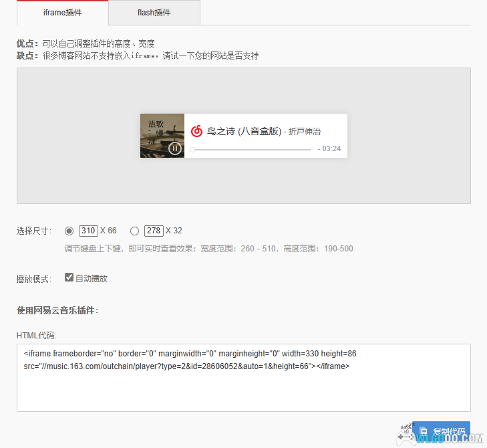Select the 278 X 32 size radio button
Screen dimensions: 487x448
click(x=134, y=231)
